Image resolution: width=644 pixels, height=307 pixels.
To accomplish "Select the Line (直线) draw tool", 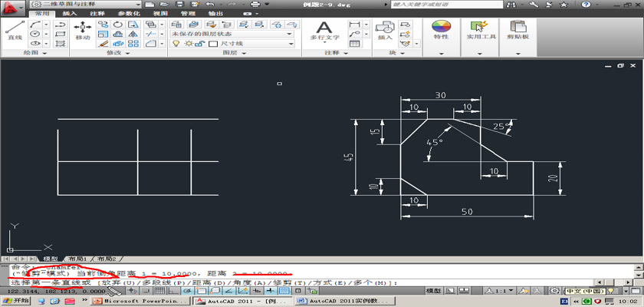I will [x=14, y=30].
